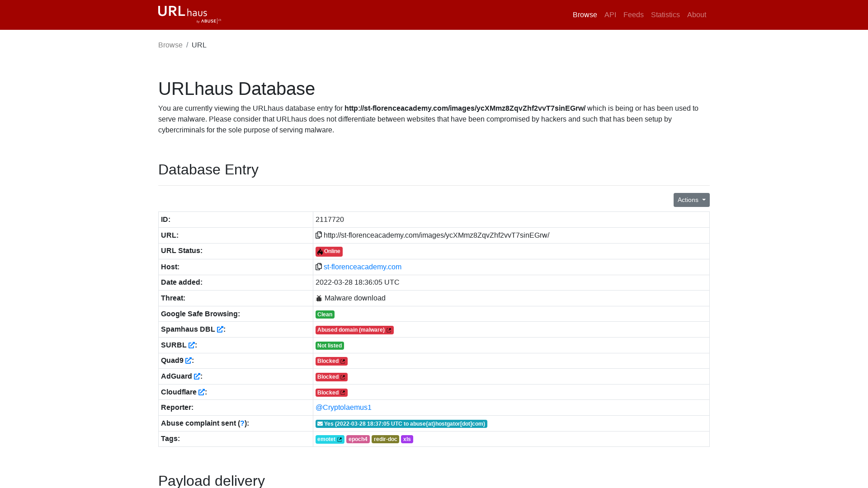Open the Spamhaus DBL external link icon

[220, 329]
